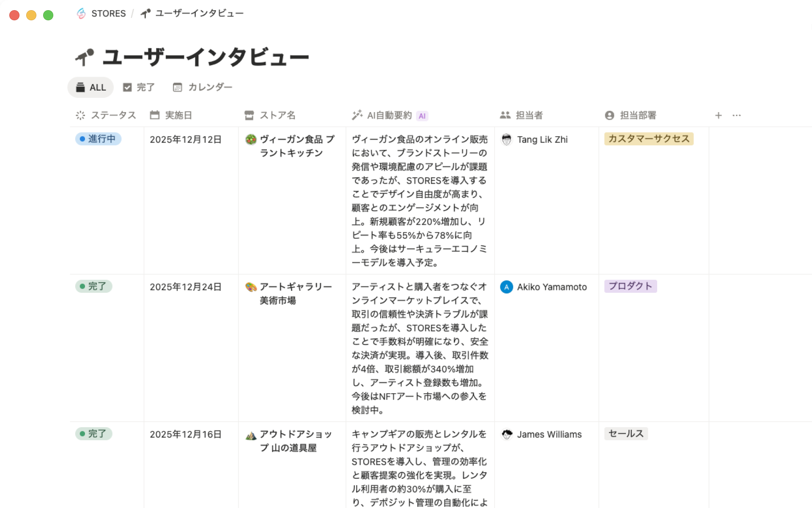Click the calendar icon in 実施日 column header
The image size is (812, 508).
coord(154,115)
